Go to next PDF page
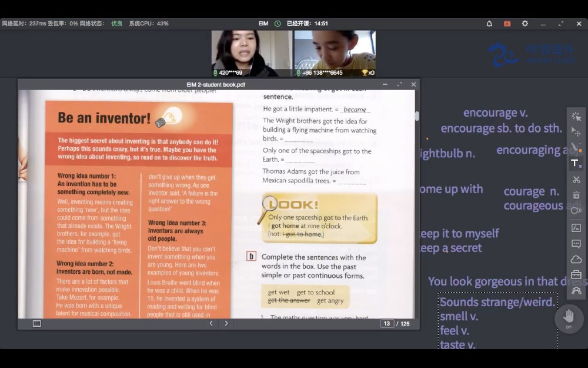 coord(226,323)
